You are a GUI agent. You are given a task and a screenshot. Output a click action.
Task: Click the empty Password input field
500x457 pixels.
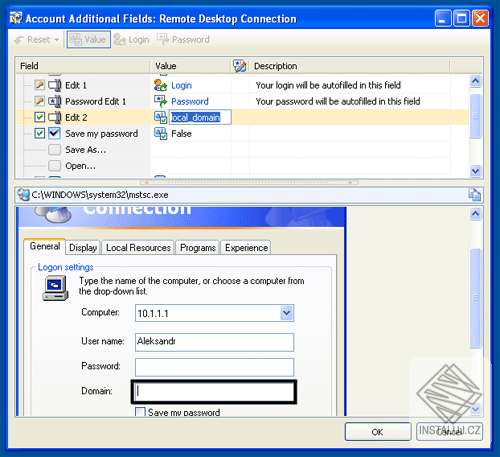214,367
